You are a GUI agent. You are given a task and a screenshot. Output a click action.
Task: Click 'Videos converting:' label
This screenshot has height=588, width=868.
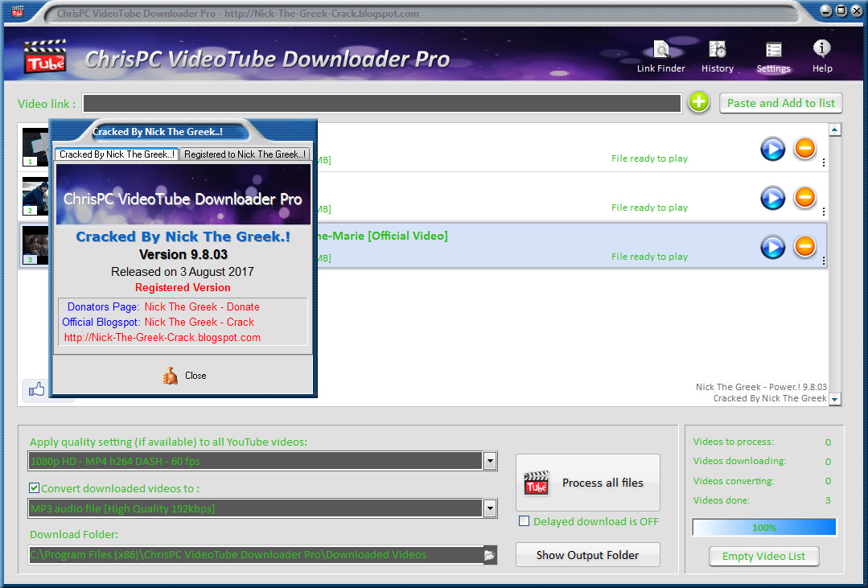tap(734, 480)
